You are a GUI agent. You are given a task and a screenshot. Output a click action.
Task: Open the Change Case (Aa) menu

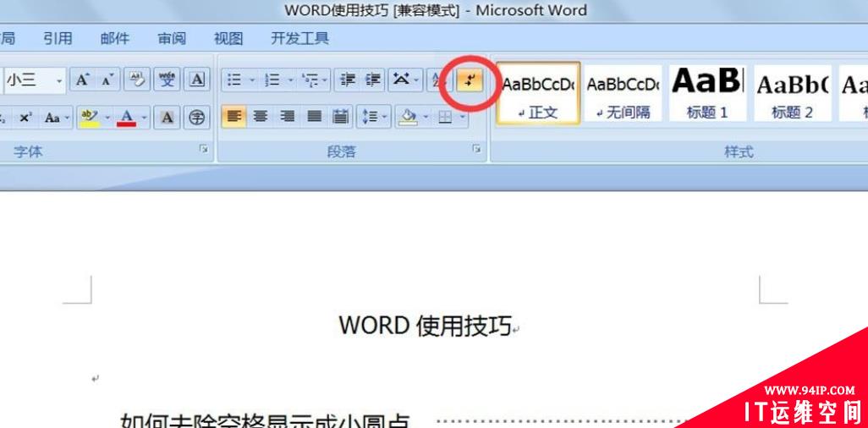pyautogui.click(x=56, y=118)
